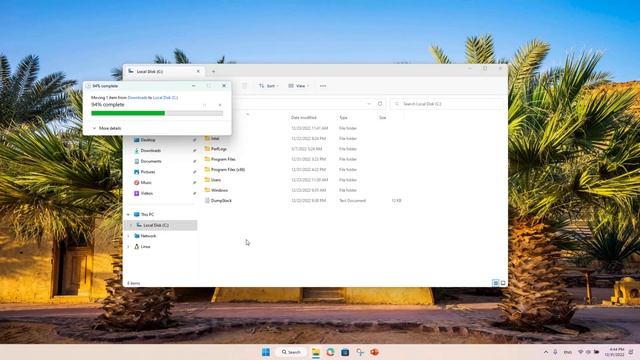Open taskbar Search box
Image resolution: width=640 pixels, height=360 pixels.
pos(291,352)
